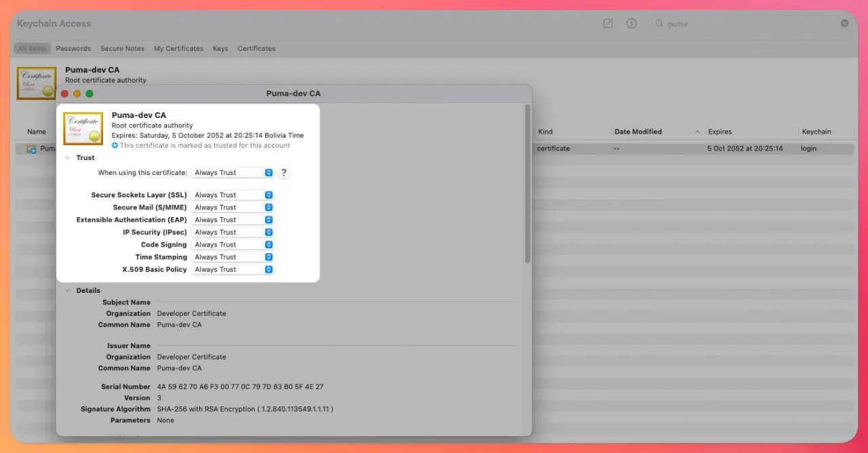Open the Secure Sockets Layer (SSL) trust dropdown

tap(233, 195)
